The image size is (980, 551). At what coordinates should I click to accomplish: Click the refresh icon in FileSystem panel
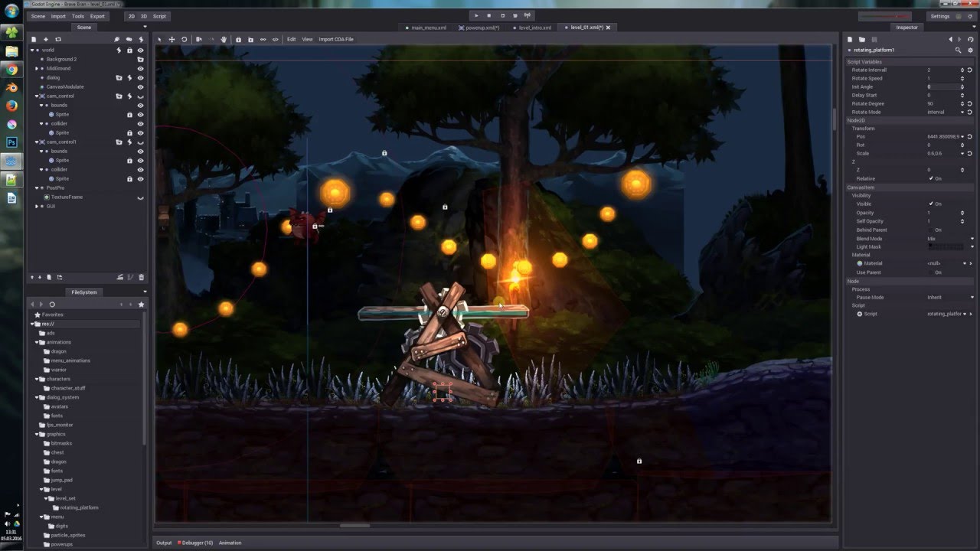[52, 305]
